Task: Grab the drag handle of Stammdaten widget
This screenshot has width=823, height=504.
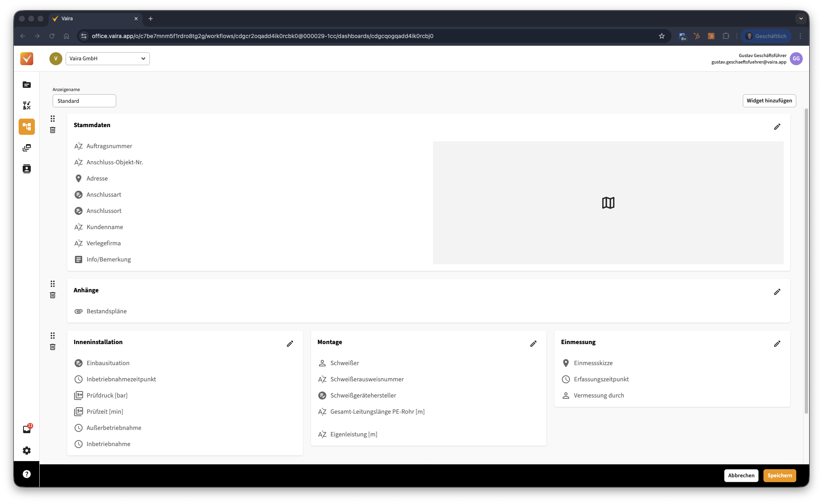Action: [53, 119]
